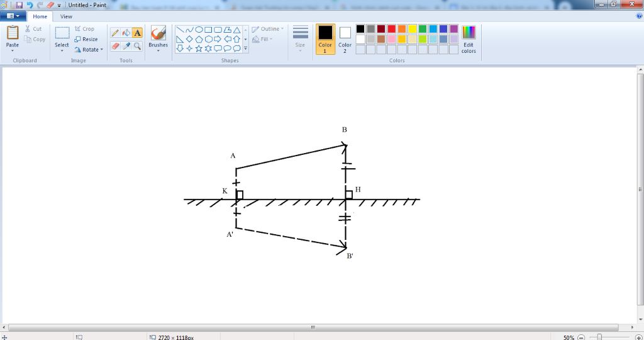Viewport: 644px width, 340px height.
Task: Expand the Shapes gallery More arrow
Action: coord(246,48)
